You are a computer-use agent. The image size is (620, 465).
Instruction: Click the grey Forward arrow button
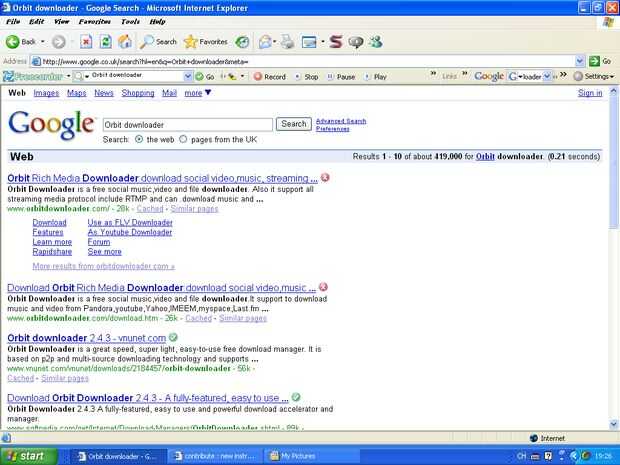pos(59,42)
